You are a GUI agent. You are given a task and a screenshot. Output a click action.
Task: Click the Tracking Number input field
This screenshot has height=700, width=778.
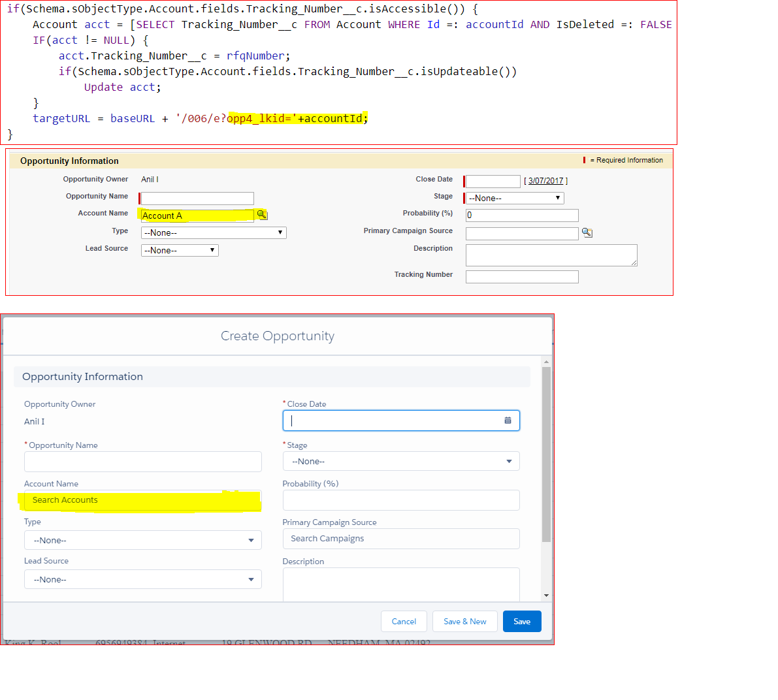pos(521,277)
